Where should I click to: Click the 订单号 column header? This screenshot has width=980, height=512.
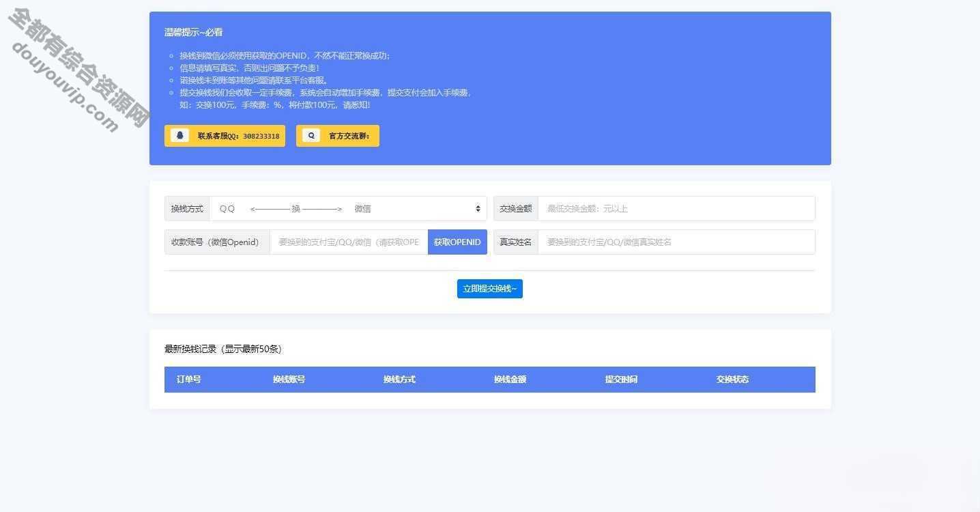coord(189,380)
